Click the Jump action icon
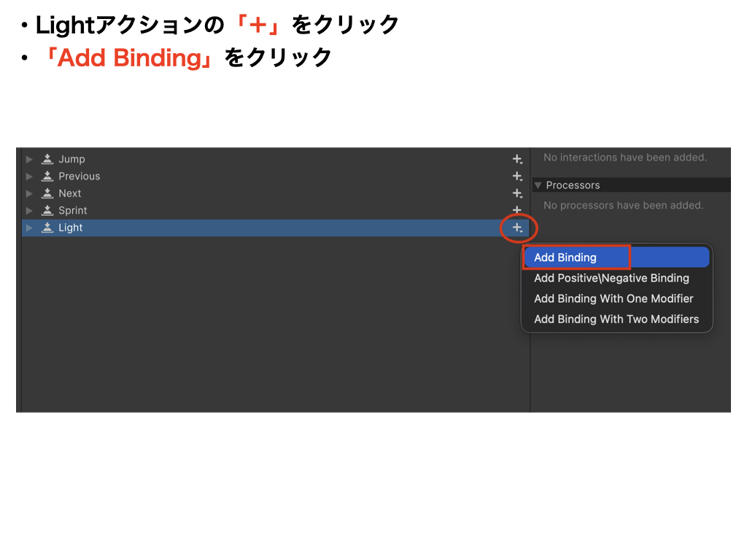The width and height of the screenshot is (747, 560). point(47,159)
